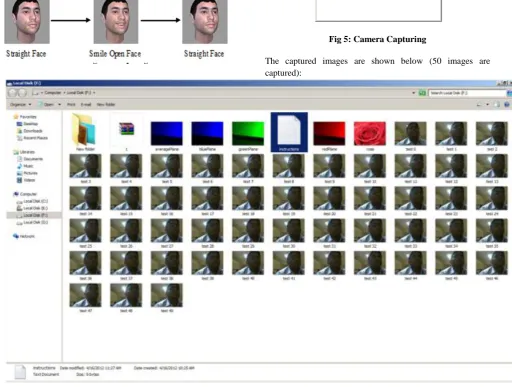Image resolution: width=512 pixels, height=387 pixels.
Task: Select Local Disk (C:) in the navigation pane
Action: [32, 201]
